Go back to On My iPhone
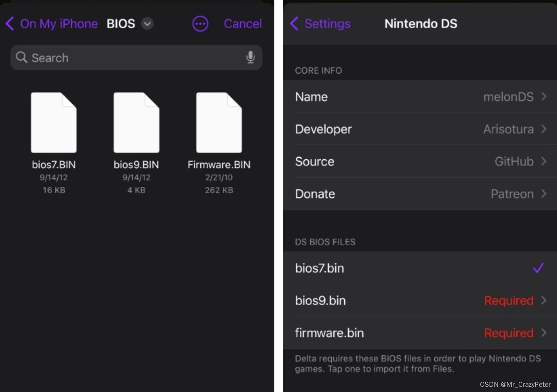 (52, 24)
